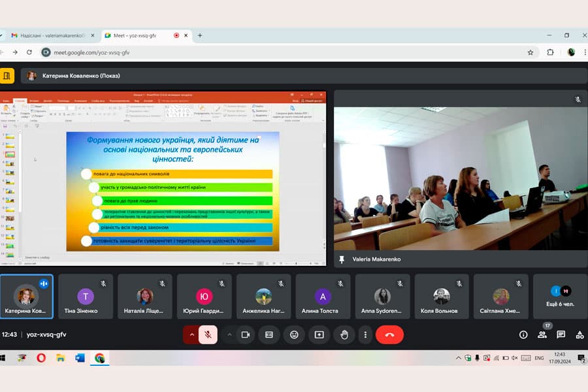Click the present screen button
This screenshot has height=392, width=588.
pos(319,335)
